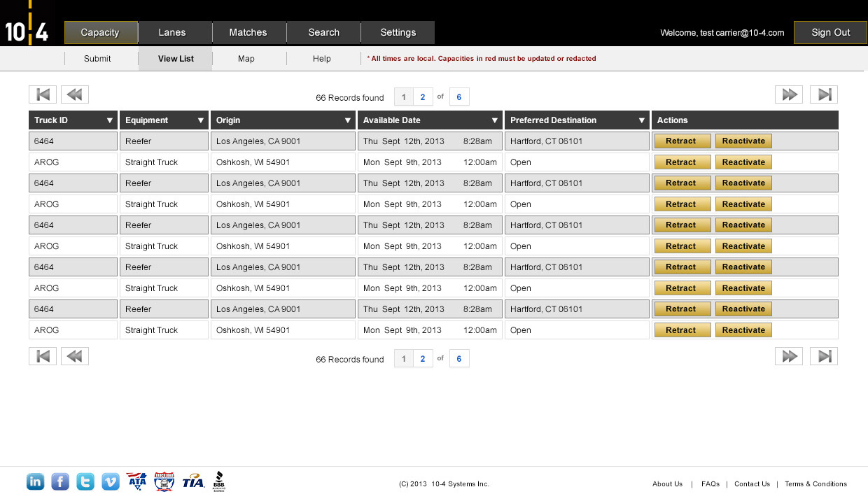The height and width of the screenshot is (494, 868).
Task: Retract the first 6464 Reefer row
Action: pos(681,141)
